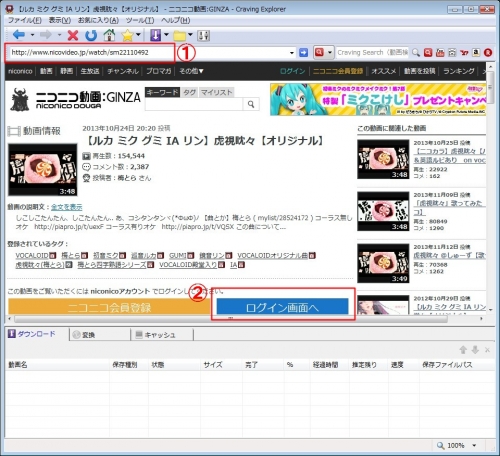500x456 pixels.
Task: Open the ヘルプ(H) menu
Action: [176, 20]
